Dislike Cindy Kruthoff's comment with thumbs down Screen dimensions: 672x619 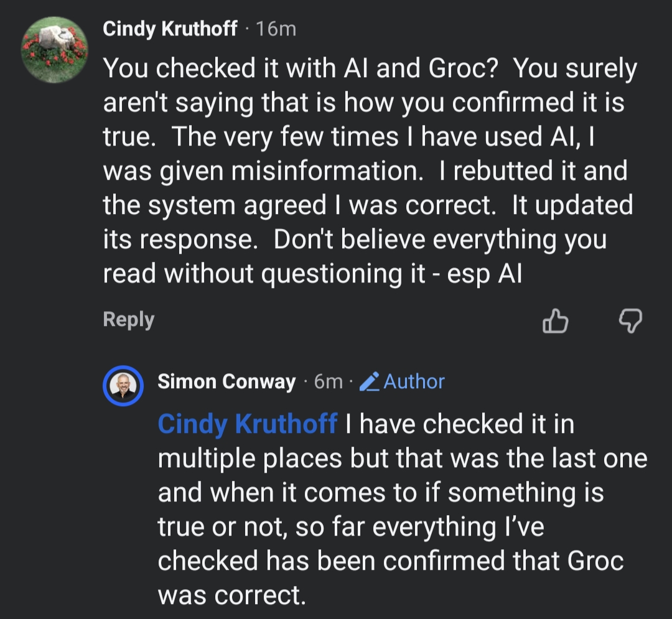[x=630, y=321]
